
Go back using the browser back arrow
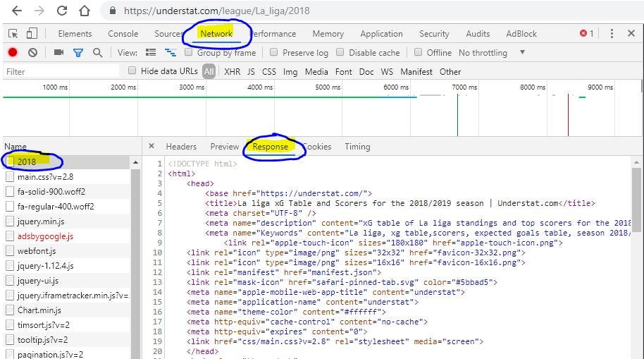(17, 11)
